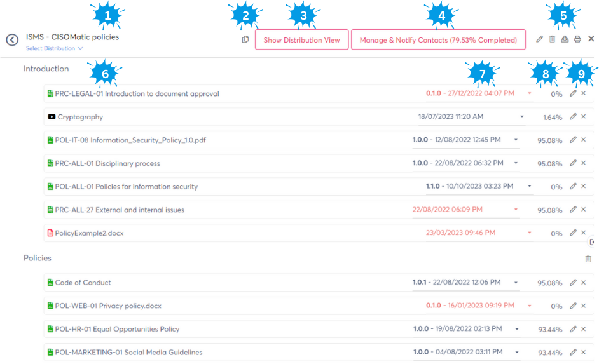
Task: Click the 1.64% completion of Cryptography
Action: [553, 118]
